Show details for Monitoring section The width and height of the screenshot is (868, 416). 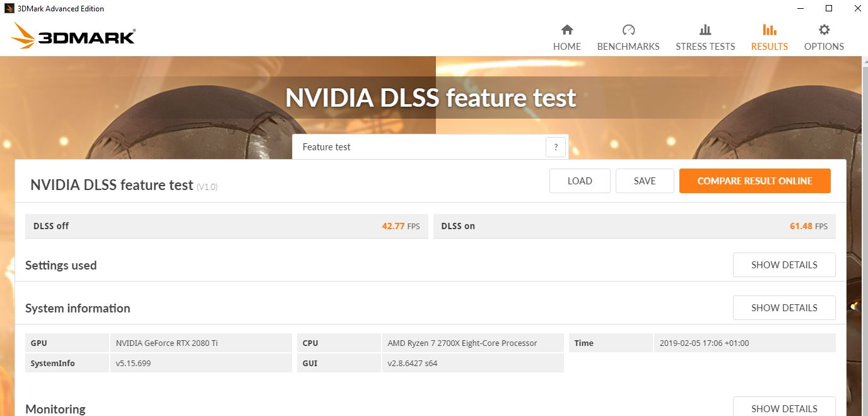(784, 408)
